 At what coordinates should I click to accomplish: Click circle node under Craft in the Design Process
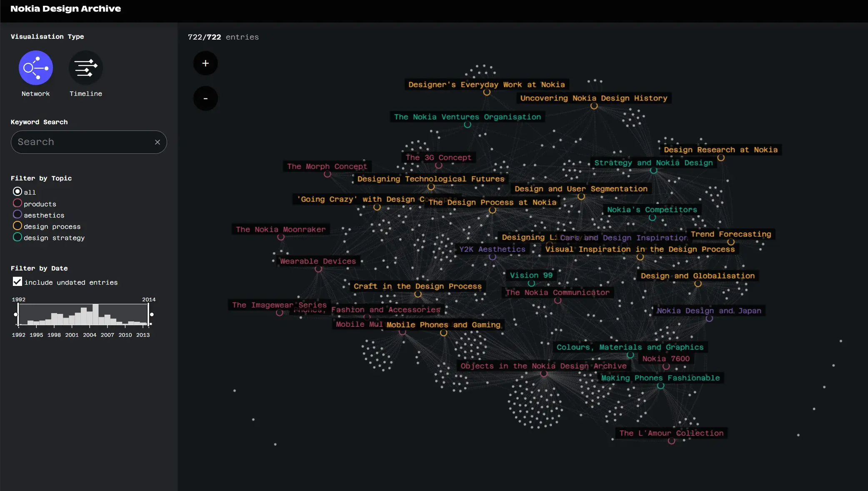click(x=418, y=294)
